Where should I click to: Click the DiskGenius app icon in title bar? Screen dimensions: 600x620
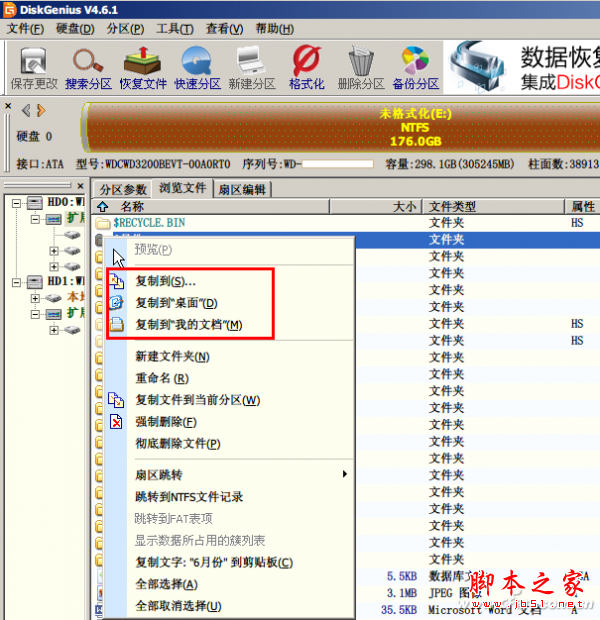[x=9, y=9]
